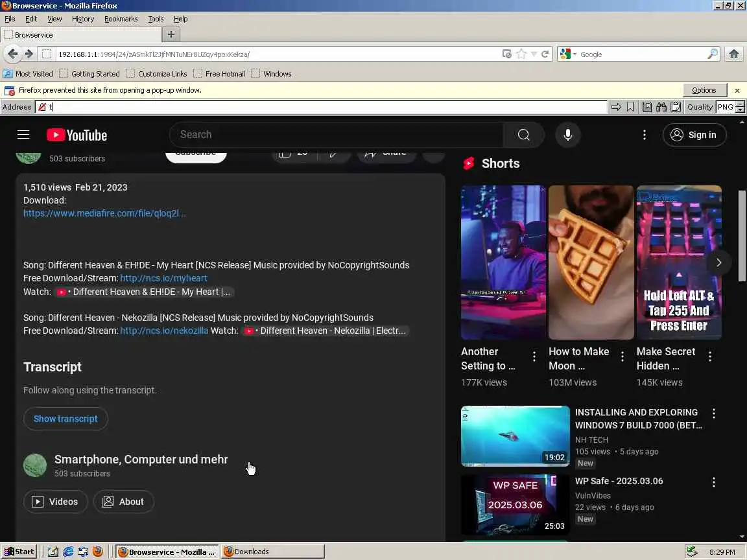Open Smartphone, Computer und mehr channel name

[x=141, y=459]
